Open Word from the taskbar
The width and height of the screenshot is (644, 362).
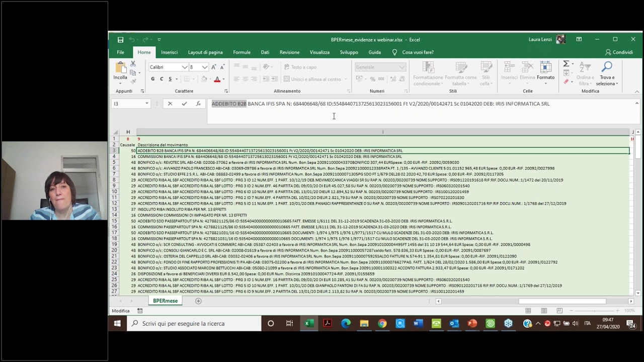click(418, 323)
